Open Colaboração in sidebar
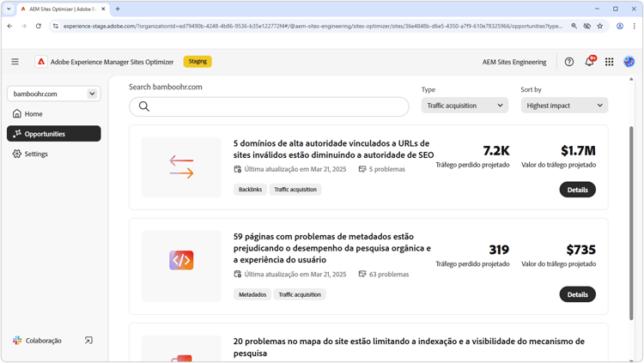 pos(43,341)
